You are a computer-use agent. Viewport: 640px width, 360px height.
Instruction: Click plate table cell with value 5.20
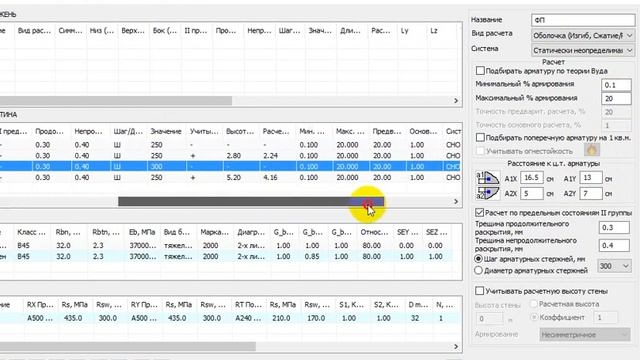[x=233, y=178]
